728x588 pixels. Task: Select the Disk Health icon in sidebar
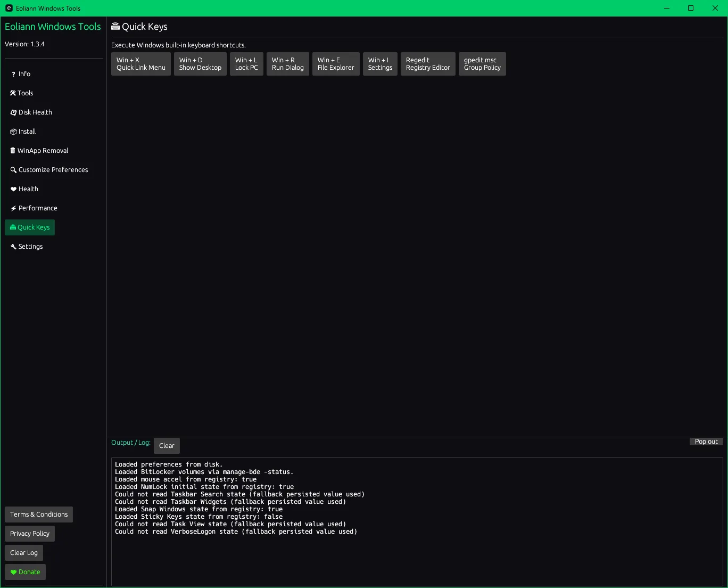pos(13,112)
